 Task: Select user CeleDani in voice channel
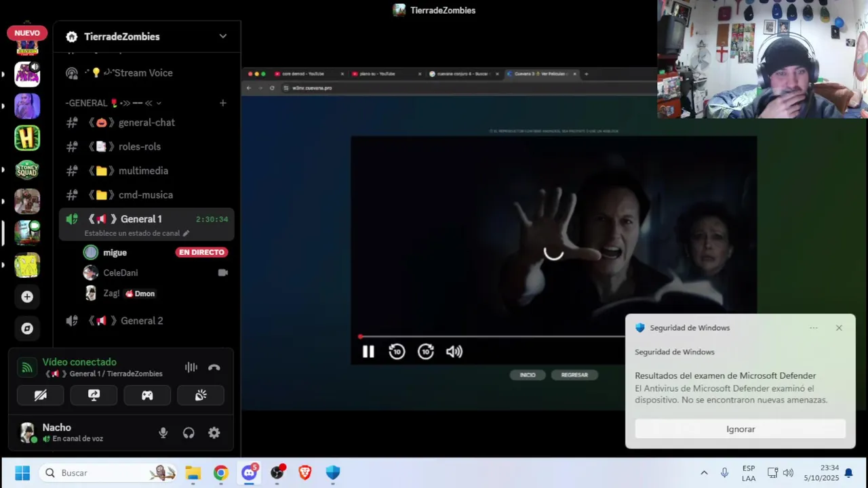click(x=120, y=272)
